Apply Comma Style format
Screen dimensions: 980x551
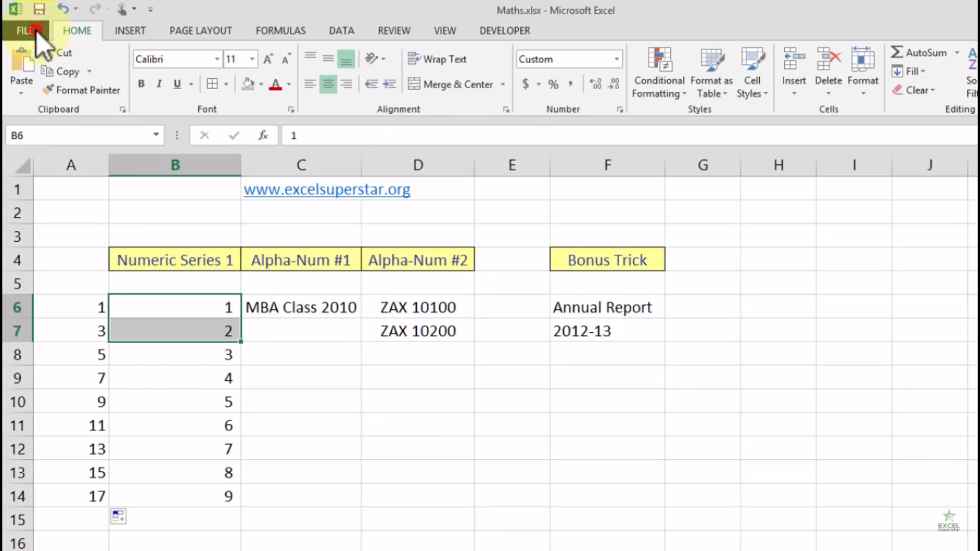571,84
